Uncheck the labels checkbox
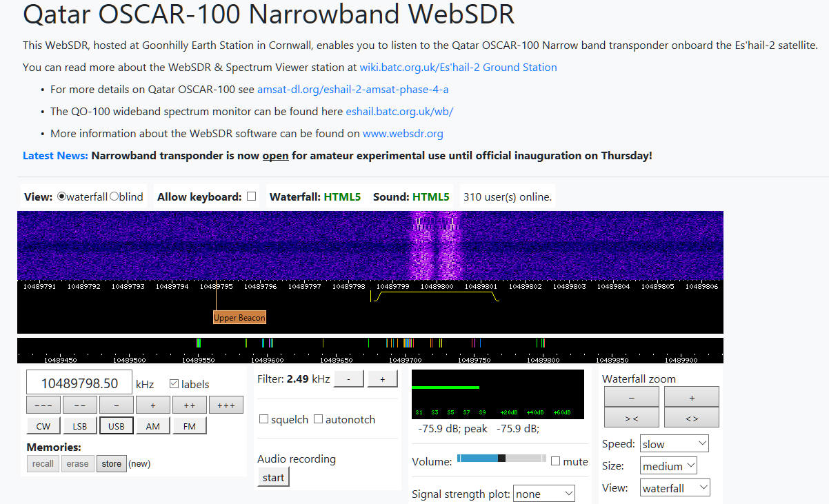The height and width of the screenshot is (504, 829). [x=174, y=384]
